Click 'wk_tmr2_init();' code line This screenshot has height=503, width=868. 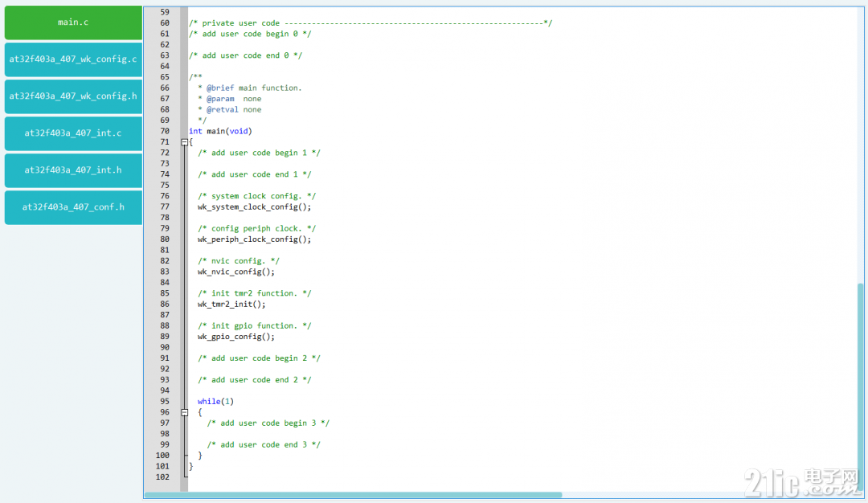[x=231, y=305]
